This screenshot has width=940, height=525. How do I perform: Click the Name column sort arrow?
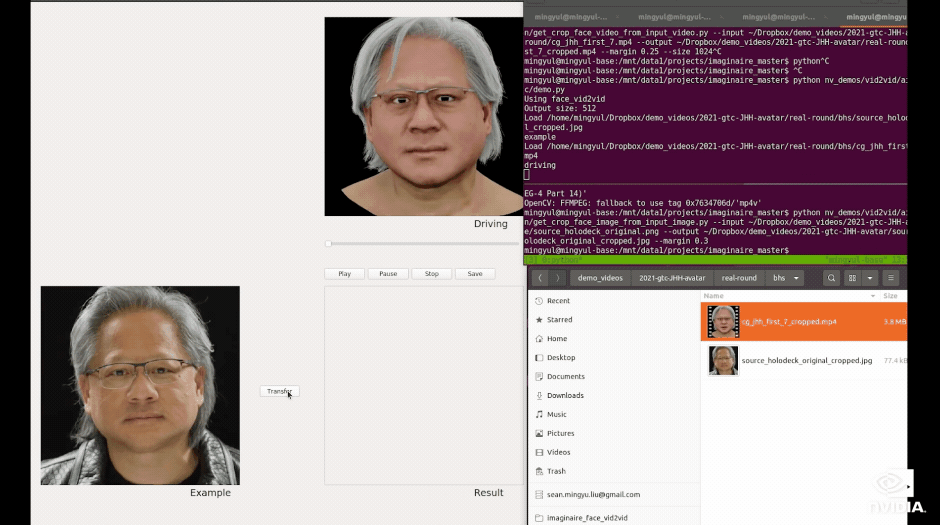(x=874, y=296)
